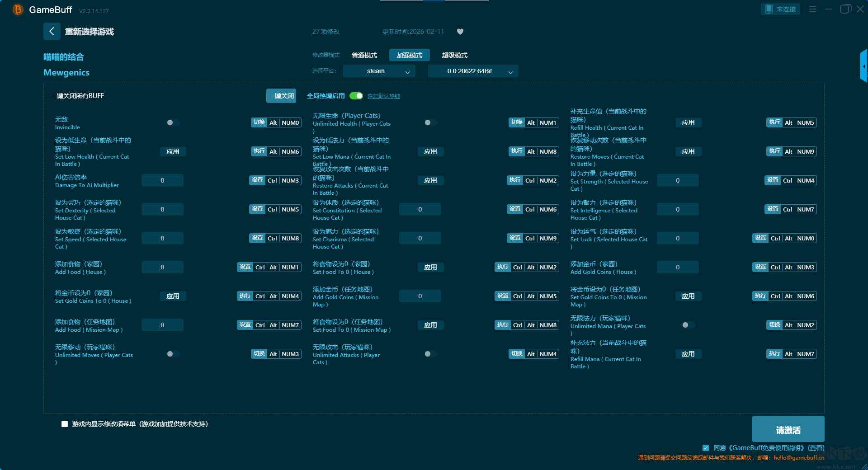Click the GameBuff logo icon
868x470 pixels.
click(18, 9)
